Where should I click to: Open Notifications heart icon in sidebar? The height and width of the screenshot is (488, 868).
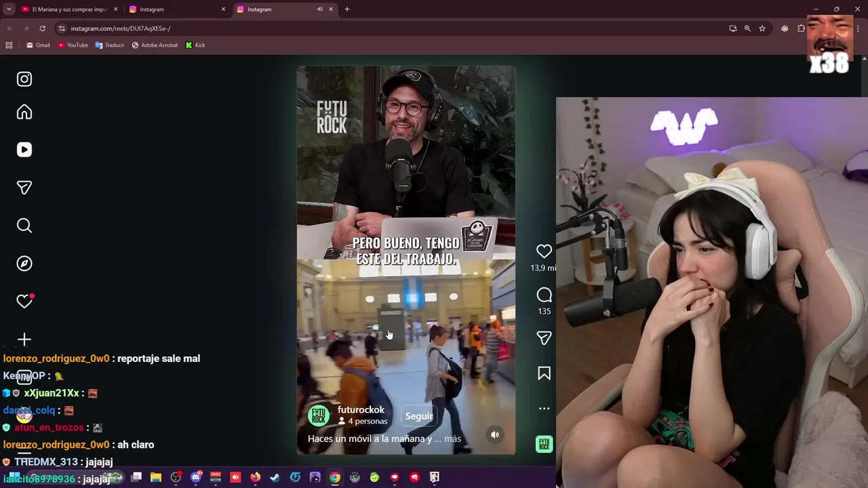coord(24,301)
